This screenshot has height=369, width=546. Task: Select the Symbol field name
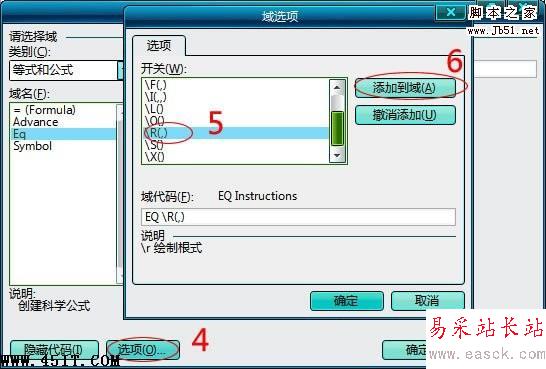[63, 146]
